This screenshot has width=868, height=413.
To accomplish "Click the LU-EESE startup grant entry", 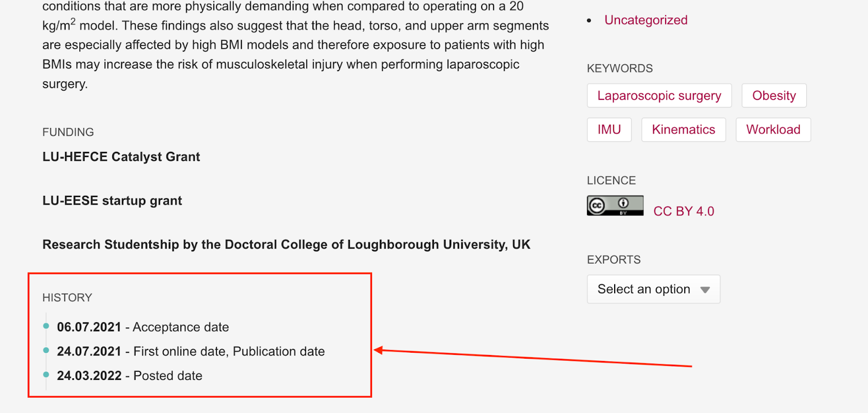I will point(112,201).
